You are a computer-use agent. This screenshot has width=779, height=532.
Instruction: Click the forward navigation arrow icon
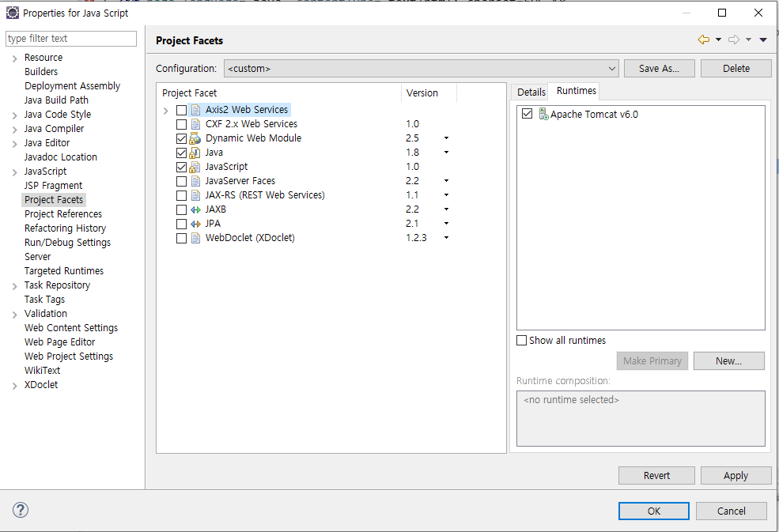click(x=734, y=40)
